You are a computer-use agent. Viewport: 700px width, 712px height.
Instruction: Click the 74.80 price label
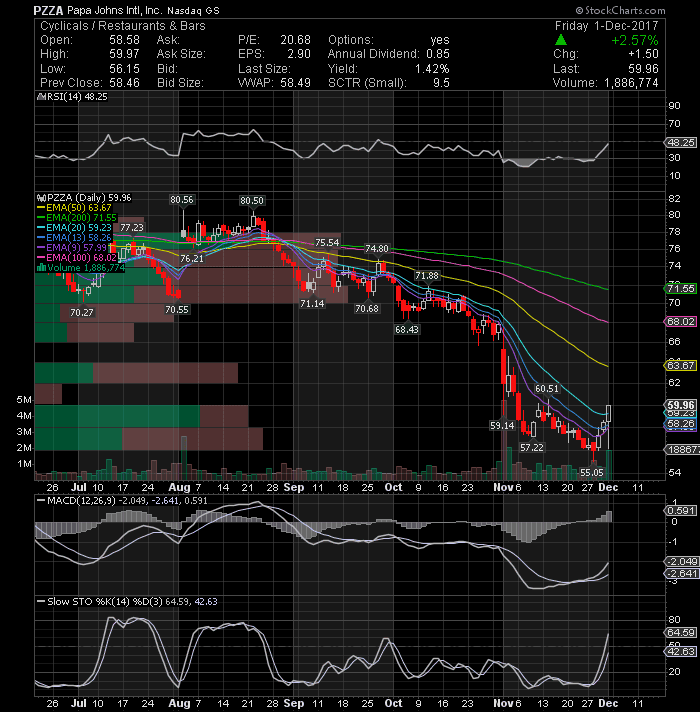(377, 249)
